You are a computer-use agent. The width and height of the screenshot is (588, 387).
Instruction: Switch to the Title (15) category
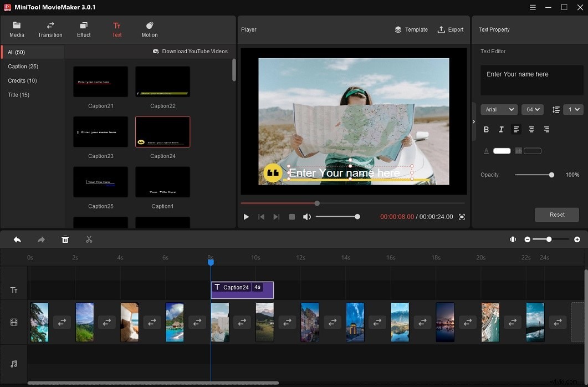pyautogui.click(x=18, y=95)
